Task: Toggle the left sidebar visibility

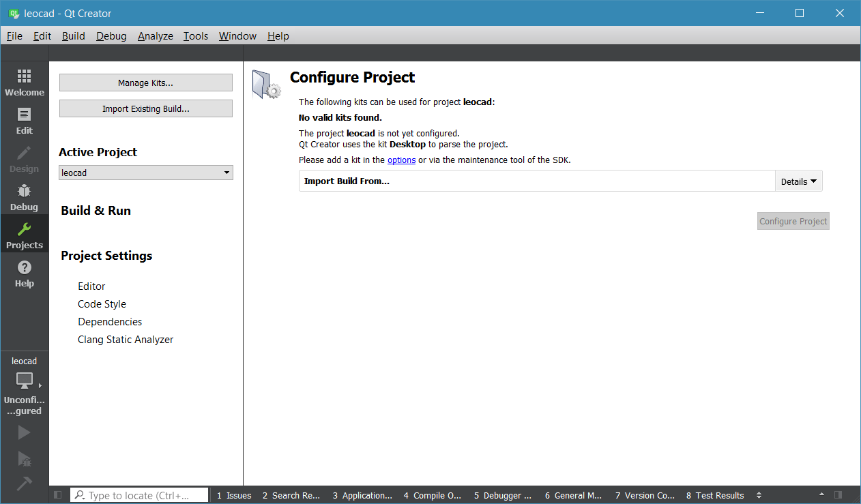Action: [x=58, y=495]
